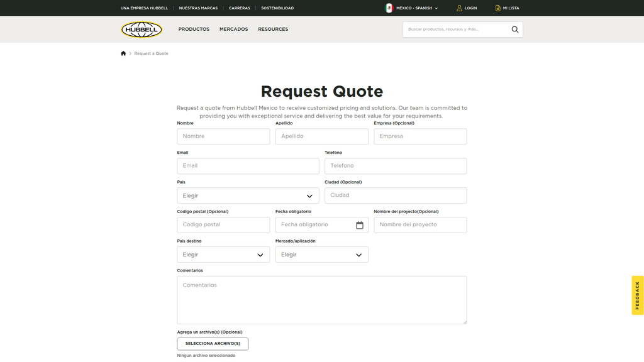
Task: Click the Apellido input field
Action: click(321, 136)
